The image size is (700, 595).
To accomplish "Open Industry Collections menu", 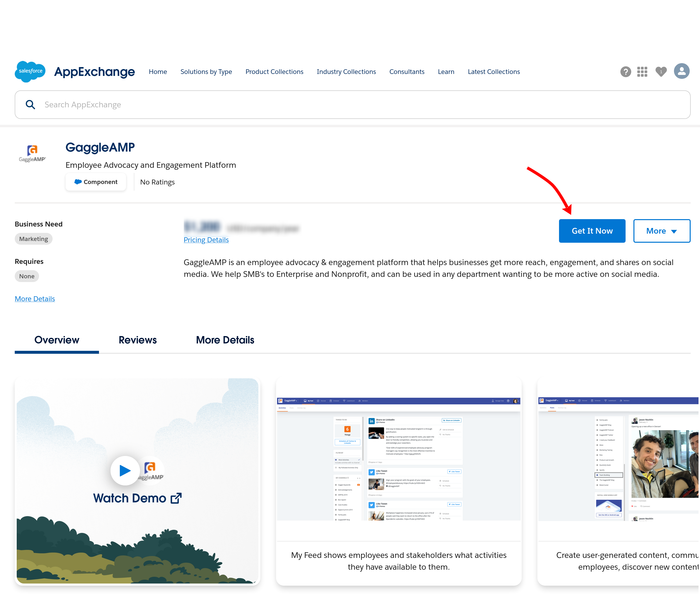I will tap(346, 72).
